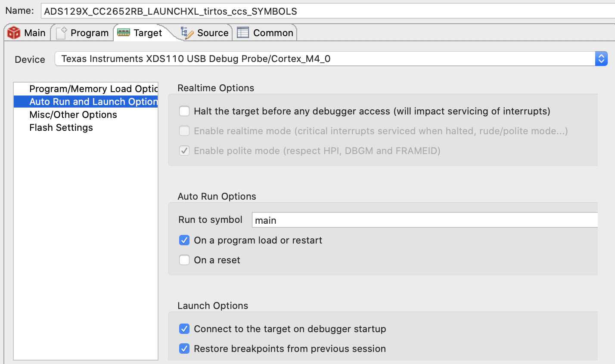Image resolution: width=615 pixels, height=364 pixels.
Task: Open the Texas Instruments XDS110 device combo box
Action: tap(331, 59)
